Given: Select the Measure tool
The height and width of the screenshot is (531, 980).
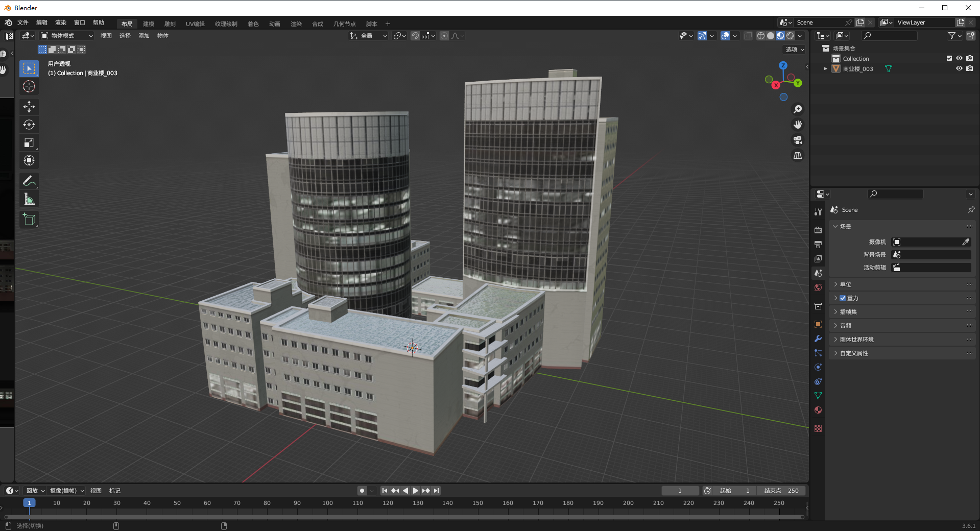Looking at the screenshot, I should point(29,200).
